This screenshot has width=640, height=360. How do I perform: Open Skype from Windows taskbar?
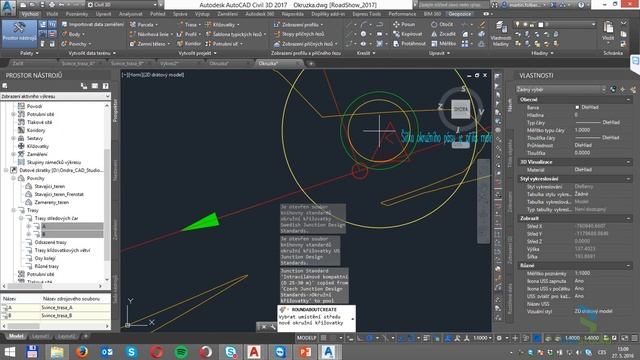(131, 352)
